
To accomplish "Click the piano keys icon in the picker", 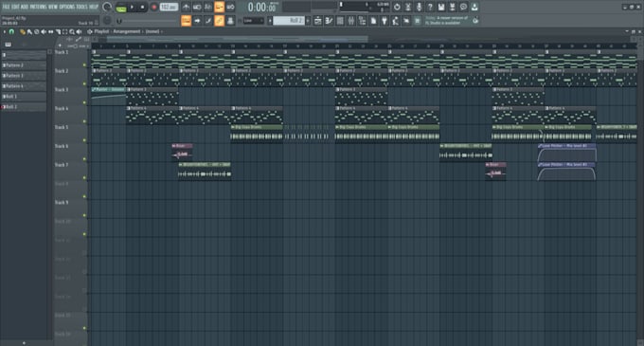I will [x=8, y=45].
